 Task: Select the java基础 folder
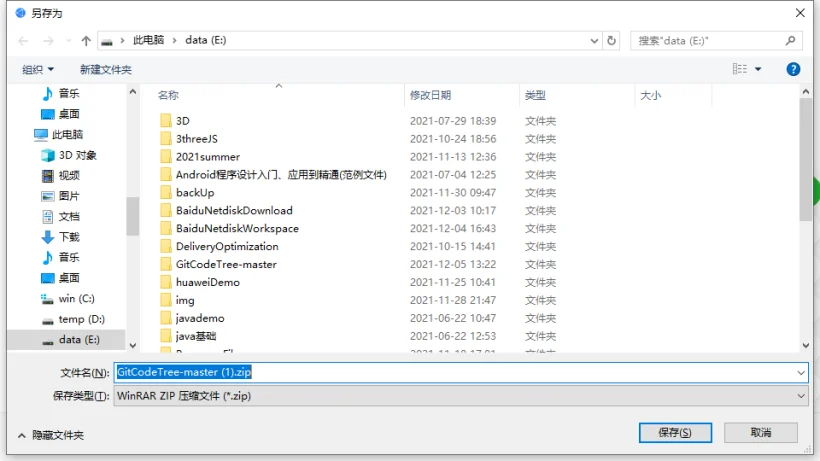pyautogui.click(x=188, y=336)
